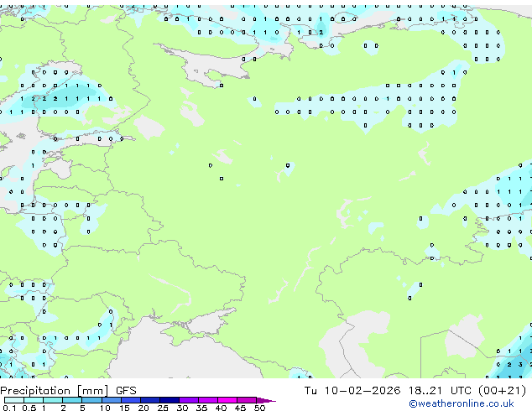The width and height of the screenshot is (532, 411).
Task: Pick the 45–50 mm legend swatch
Action: point(247,400)
